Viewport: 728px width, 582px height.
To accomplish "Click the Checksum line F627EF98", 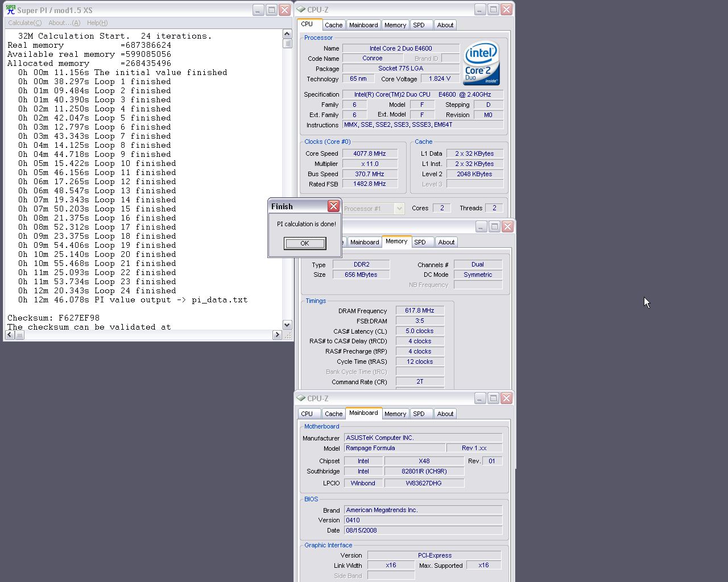I will [53, 318].
